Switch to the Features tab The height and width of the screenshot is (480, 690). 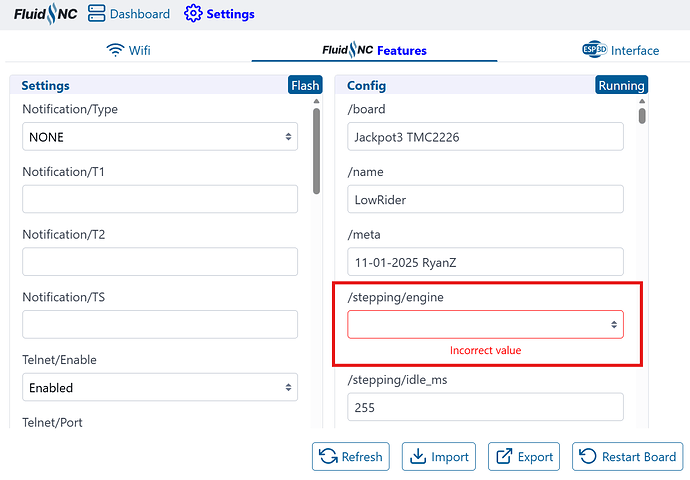pos(374,50)
